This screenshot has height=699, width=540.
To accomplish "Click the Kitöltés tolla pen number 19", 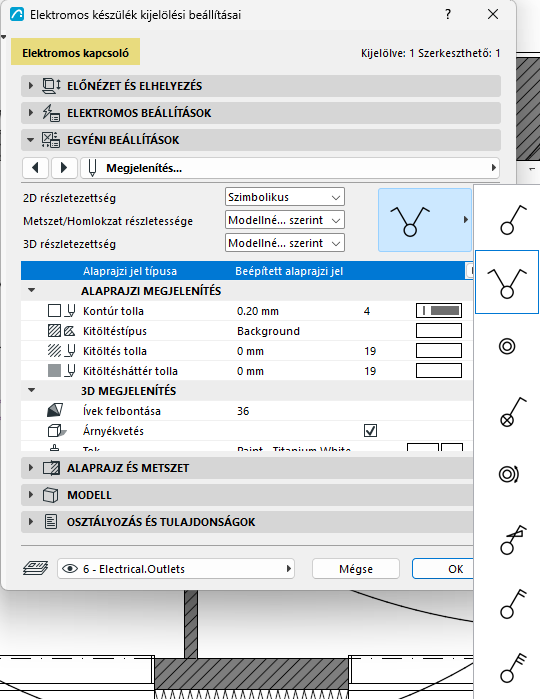I will [370, 351].
